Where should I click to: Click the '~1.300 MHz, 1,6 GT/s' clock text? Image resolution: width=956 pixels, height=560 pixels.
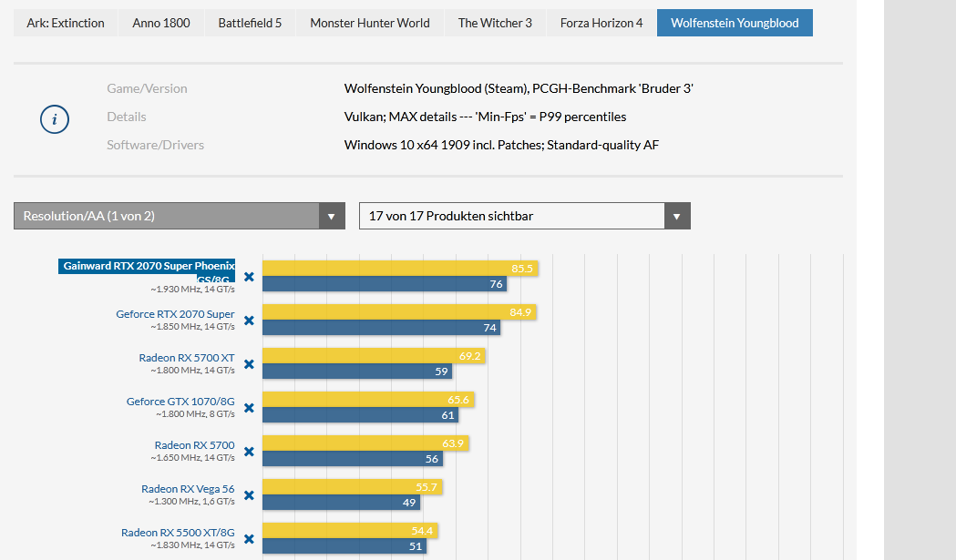191,502
